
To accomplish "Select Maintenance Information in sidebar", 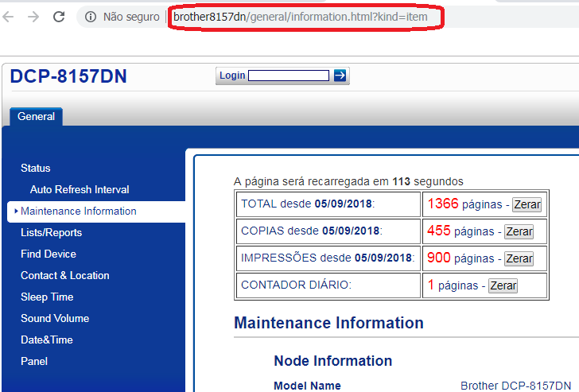I will [79, 212].
